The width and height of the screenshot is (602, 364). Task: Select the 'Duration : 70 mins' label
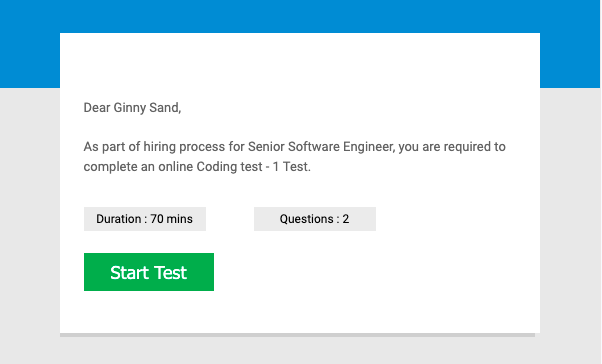(145, 219)
